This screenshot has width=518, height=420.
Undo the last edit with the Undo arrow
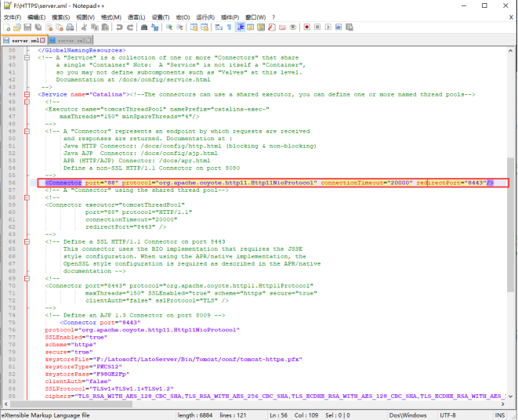coord(119,27)
